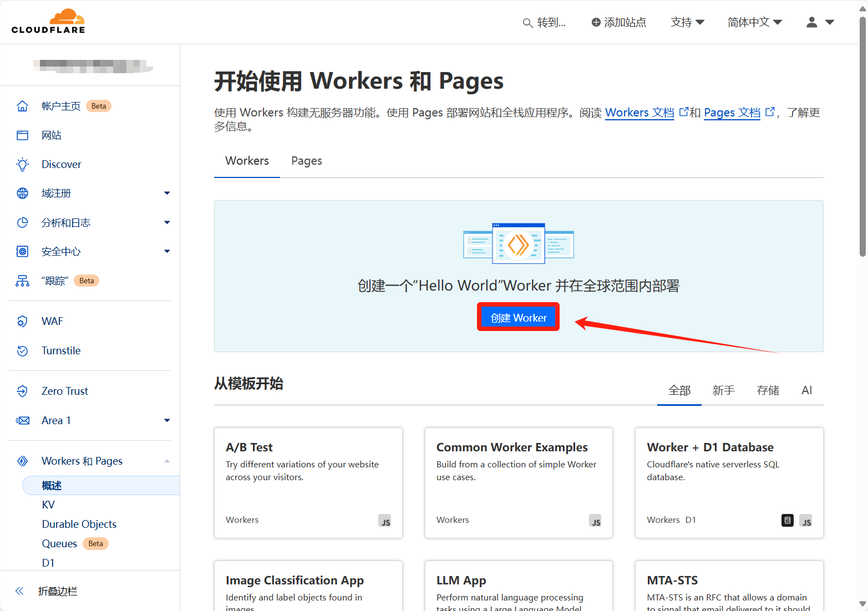The width and height of the screenshot is (868, 611).
Task: Click the 创建 Worker button
Action: coord(518,318)
